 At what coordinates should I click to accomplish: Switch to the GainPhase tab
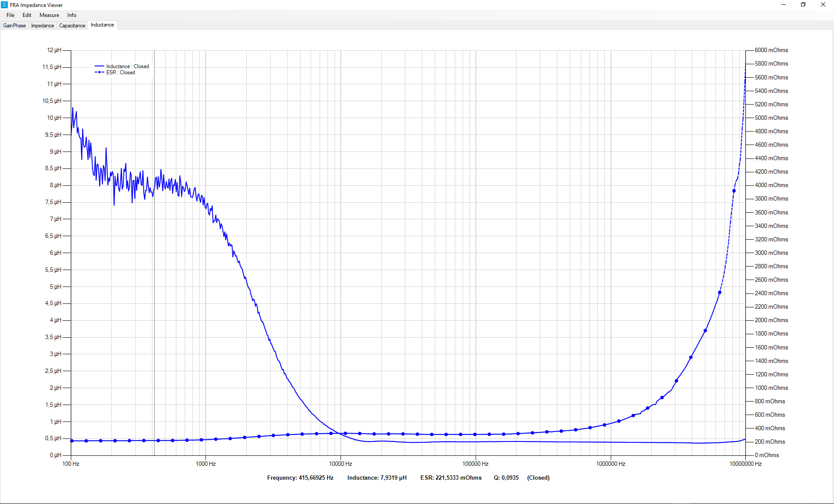[14, 26]
